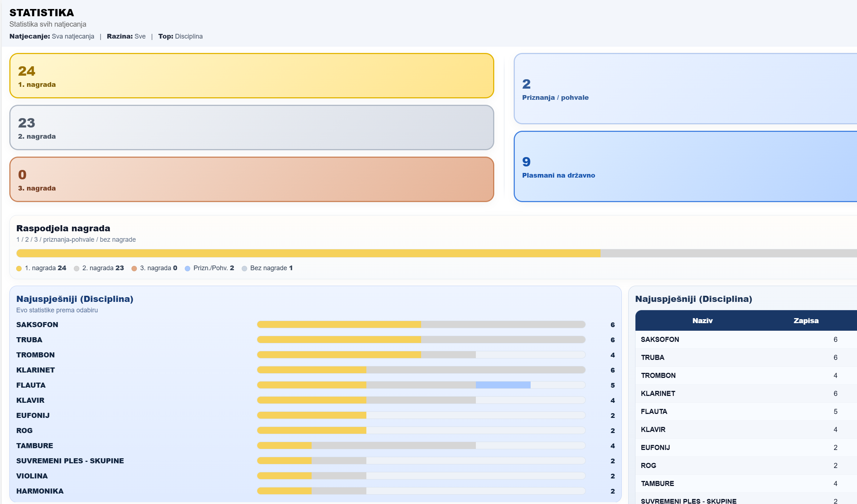The height and width of the screenshot is (504, 857).
Task: Click the Top: Disciplina filter
Action: pos(180,36)
